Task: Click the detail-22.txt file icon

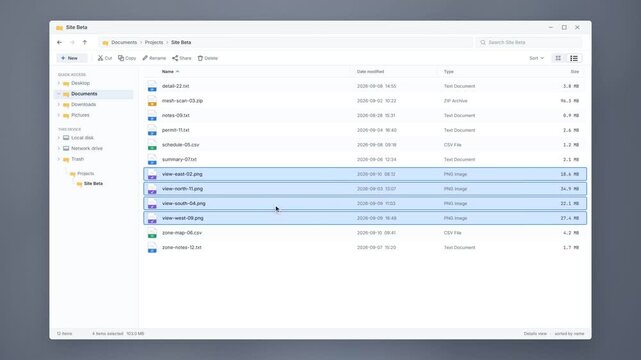Action: pos(152,86)
